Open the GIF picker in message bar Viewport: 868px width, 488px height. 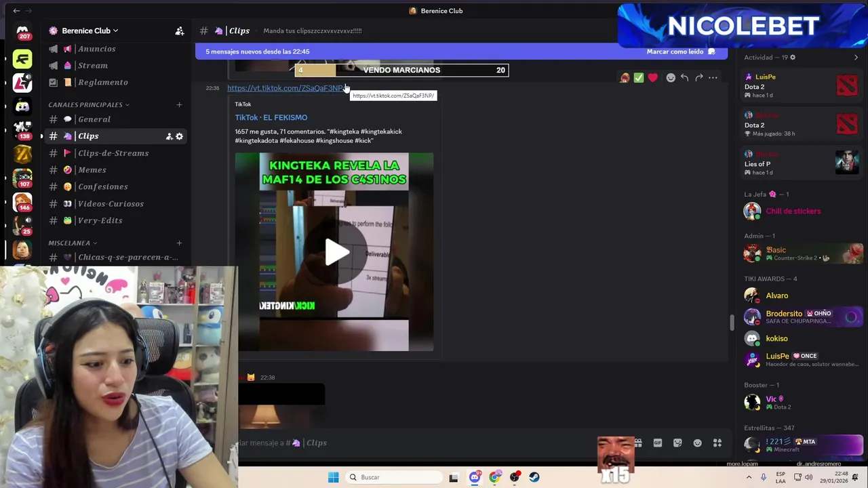tap(657, 443)
